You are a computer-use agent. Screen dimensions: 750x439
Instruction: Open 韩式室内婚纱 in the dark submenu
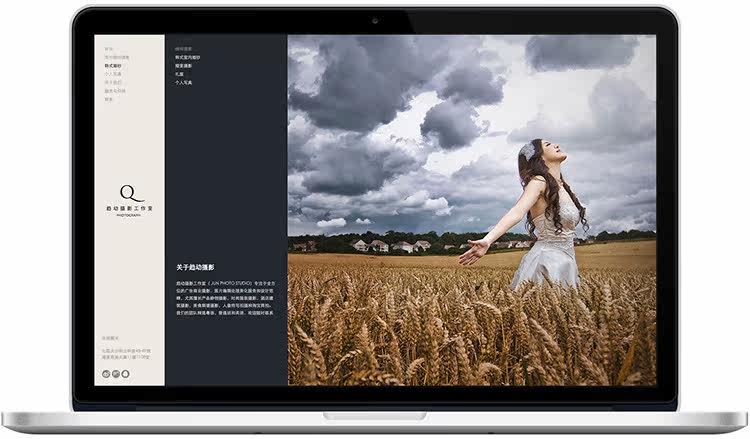[189, 57]
